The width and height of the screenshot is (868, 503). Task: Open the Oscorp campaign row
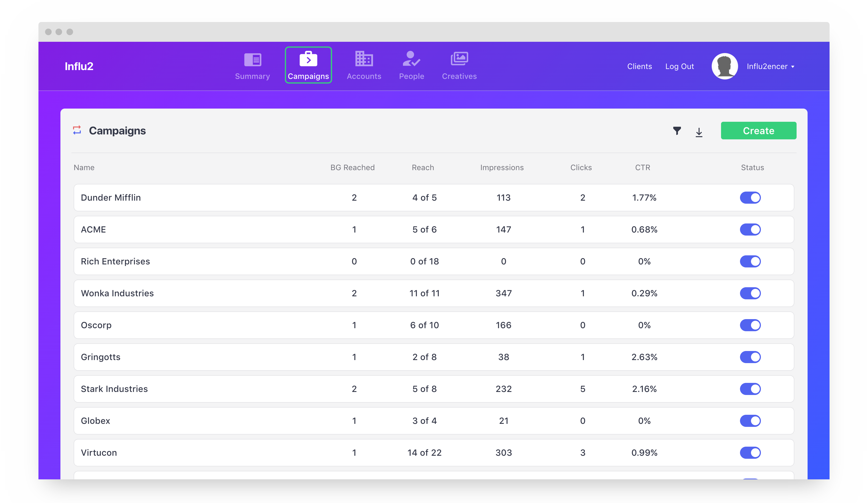pyautogui.click(x=96, y=325)
